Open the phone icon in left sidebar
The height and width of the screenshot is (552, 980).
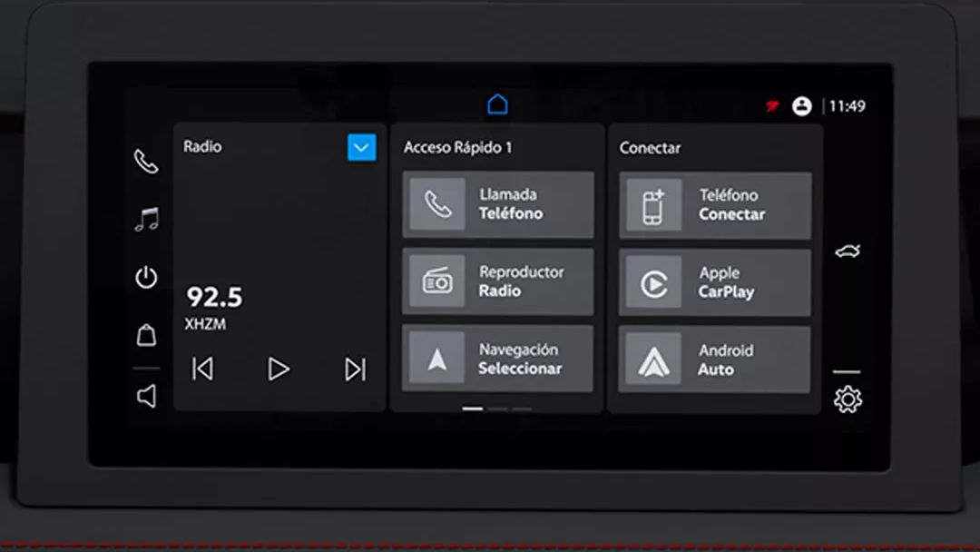pyautogui.click(x=146, y=162)
